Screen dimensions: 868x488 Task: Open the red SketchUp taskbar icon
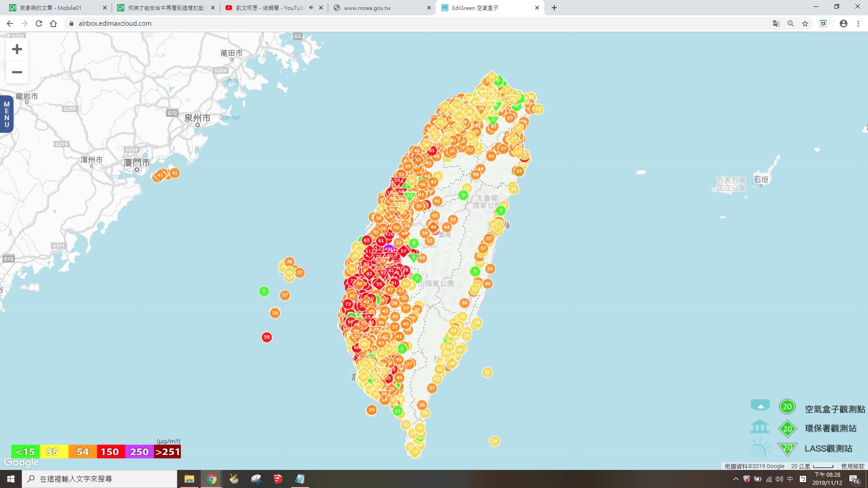pyautogui.click(x=278, y=479)
